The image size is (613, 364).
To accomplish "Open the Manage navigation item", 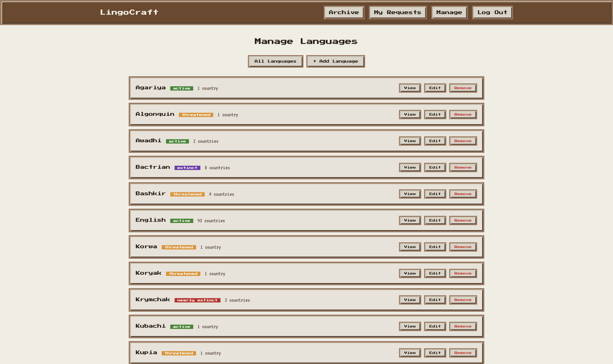I will tap(449, 13).
